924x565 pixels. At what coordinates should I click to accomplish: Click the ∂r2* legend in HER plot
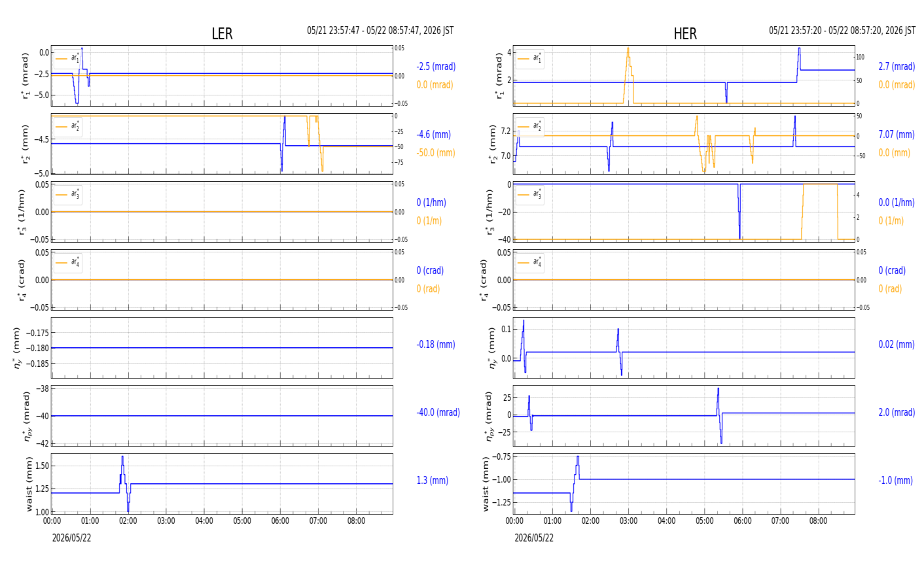point(530,126)
